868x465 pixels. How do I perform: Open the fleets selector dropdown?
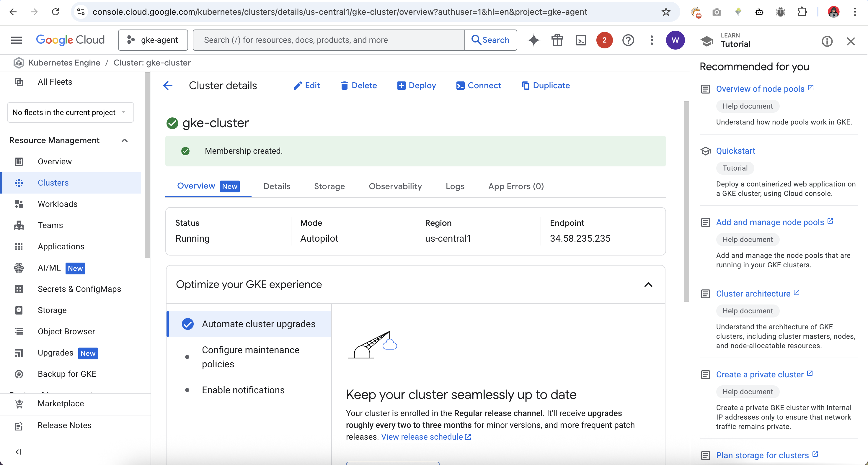click(x=70, y=112)
